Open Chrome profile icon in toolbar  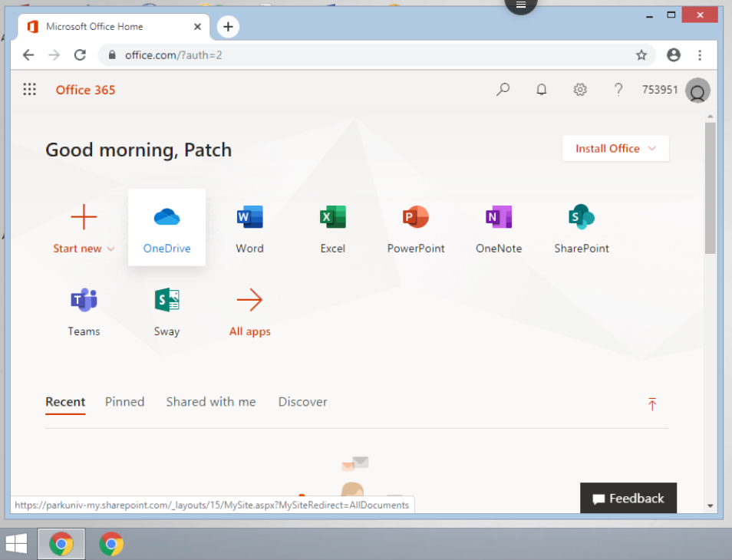(673, 55)
